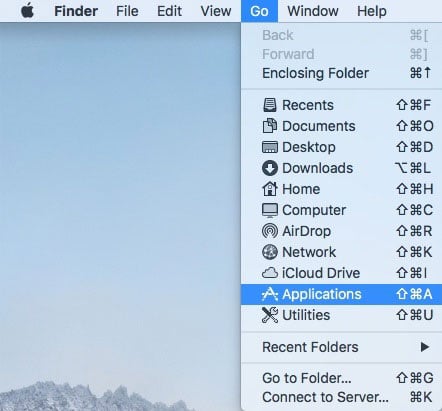This screenshot has height=411, width=442.
Task: Close the open Go menu
Action: point(259,11)
